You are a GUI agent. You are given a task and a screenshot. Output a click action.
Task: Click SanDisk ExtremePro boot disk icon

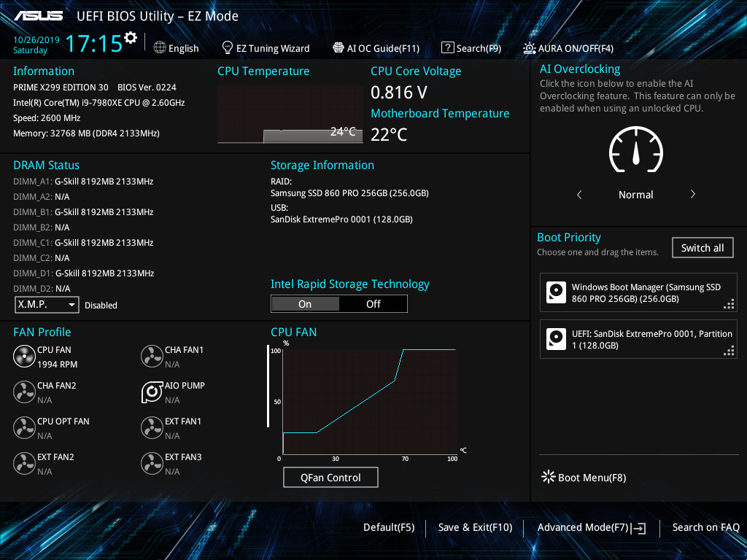click(x=556, y=339)
